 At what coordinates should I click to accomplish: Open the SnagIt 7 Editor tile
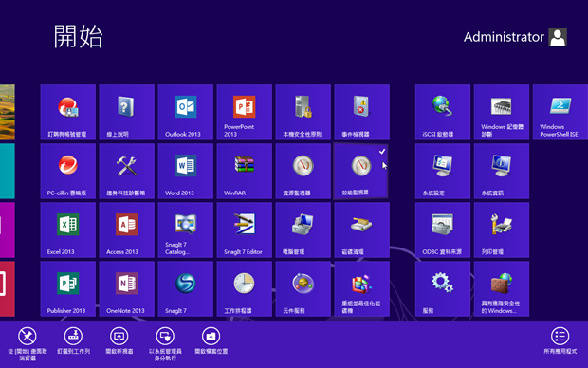point(244,230)
